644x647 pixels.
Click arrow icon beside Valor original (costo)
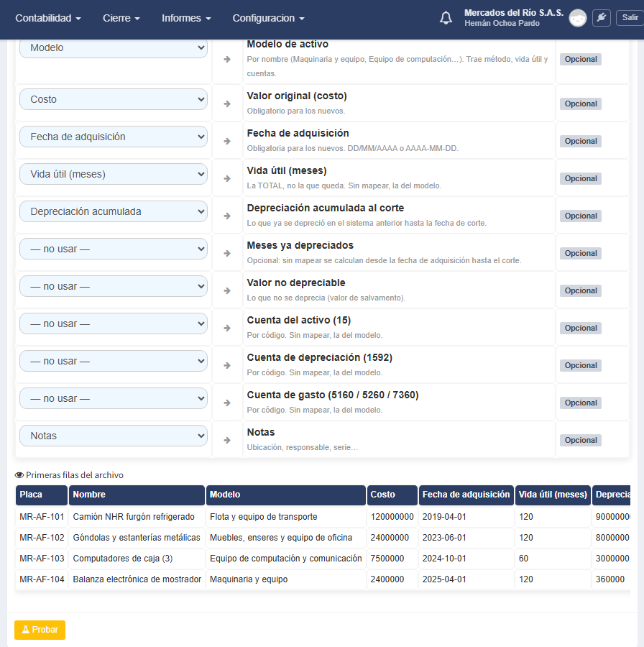coord(227,104)
